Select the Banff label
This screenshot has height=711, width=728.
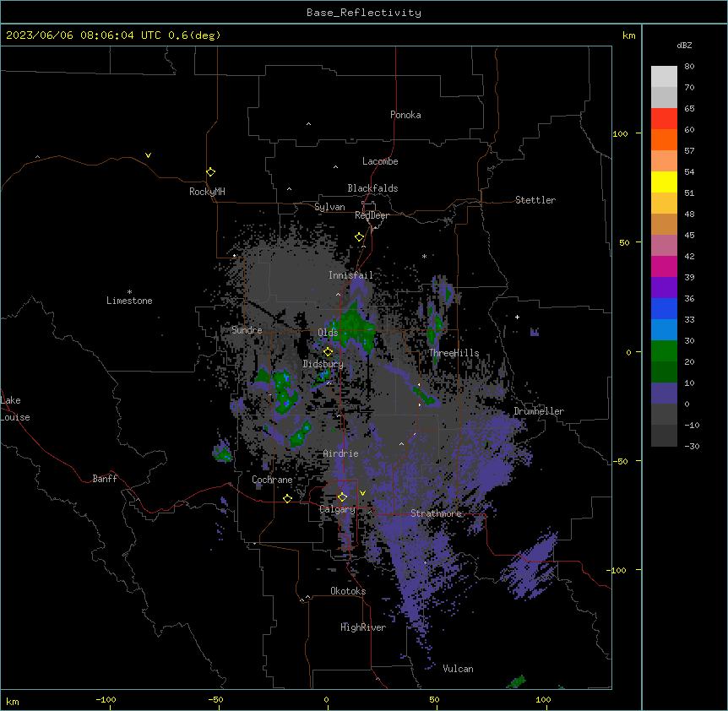pyautogui.click(x=105, y=479)
